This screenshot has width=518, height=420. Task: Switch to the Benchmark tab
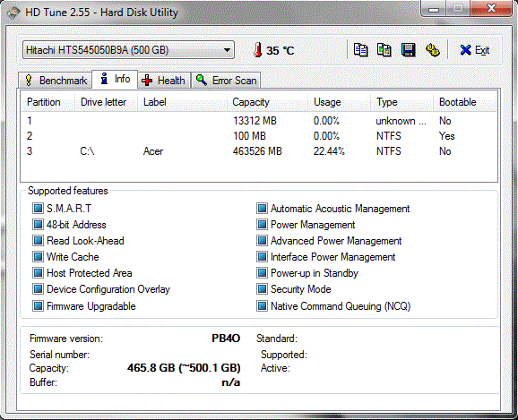[56, 81]
